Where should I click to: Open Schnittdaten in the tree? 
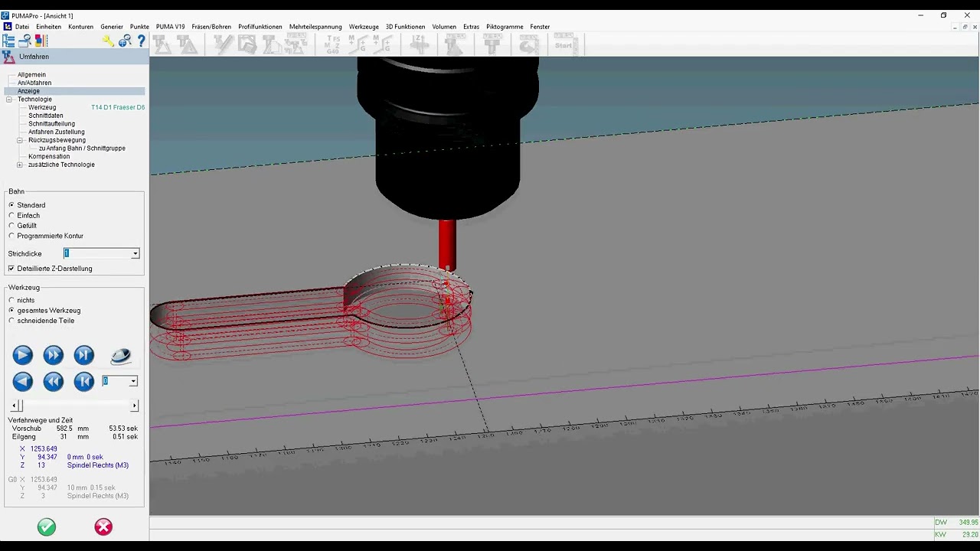[46, 116]
